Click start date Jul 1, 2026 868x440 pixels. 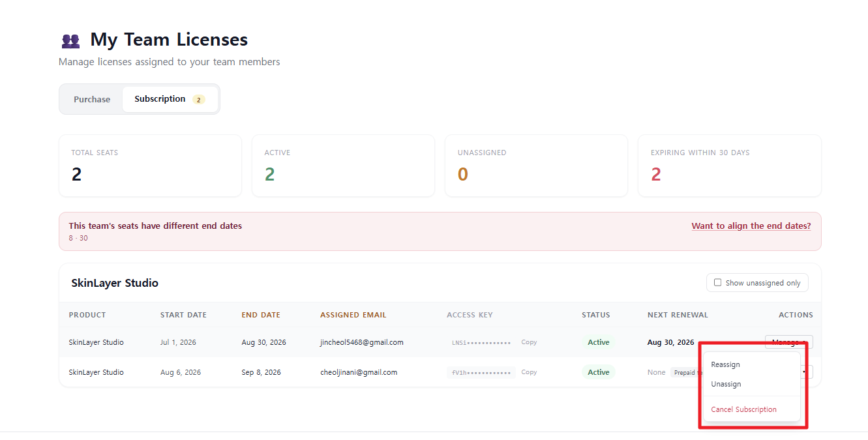tap(178, 342)
